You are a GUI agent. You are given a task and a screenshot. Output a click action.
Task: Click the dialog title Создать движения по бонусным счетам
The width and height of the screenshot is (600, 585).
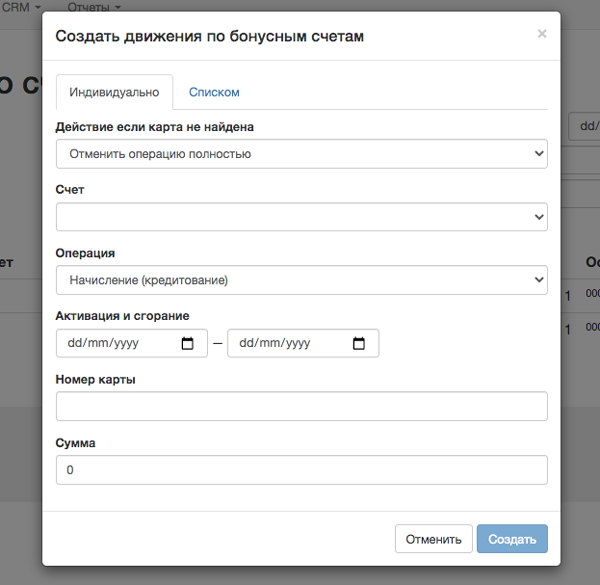pyautogui.click(x=209, y=36)
